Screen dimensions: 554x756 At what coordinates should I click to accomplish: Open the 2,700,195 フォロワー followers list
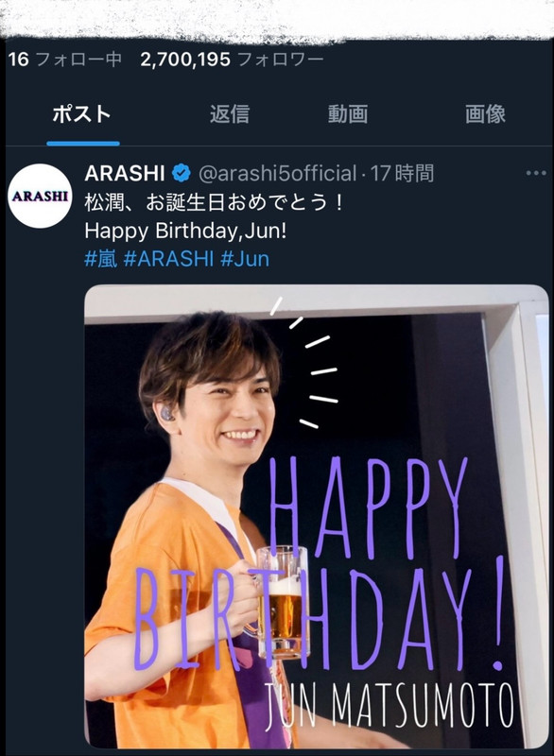point(232,60)
